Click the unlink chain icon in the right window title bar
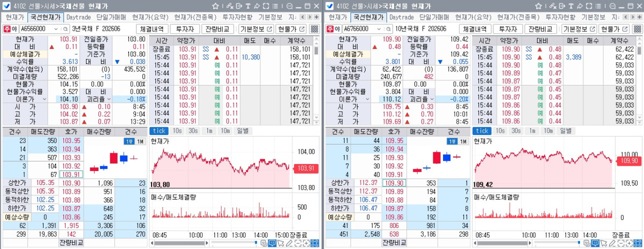The width and height of the screenshot is (644, 249). (553, 6)
